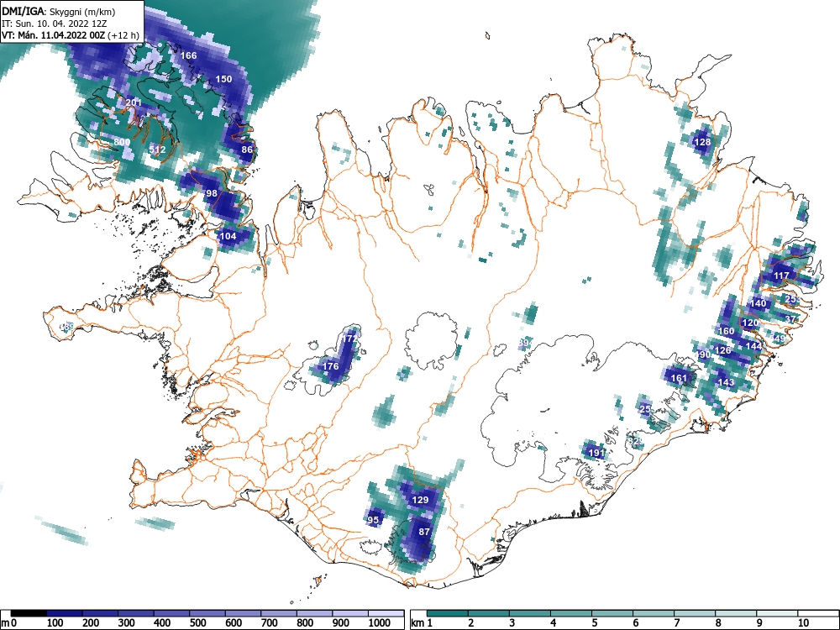
Task: Click the map value 128 in the northeast
Action: pyautogui.click(x=701, y=142)
